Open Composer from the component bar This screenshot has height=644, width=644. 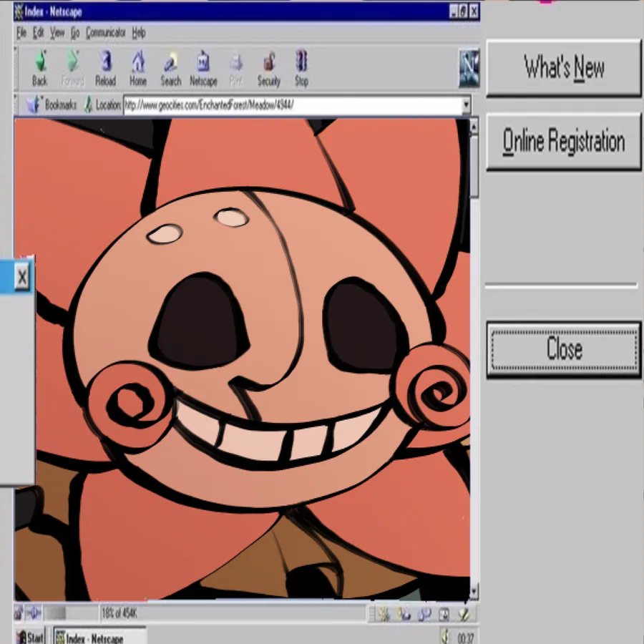pos(464,614)
